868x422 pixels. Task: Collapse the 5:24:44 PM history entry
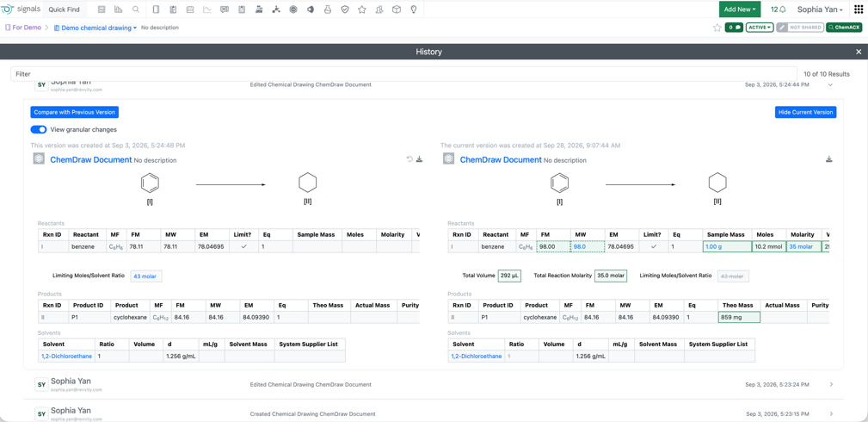(829, 85)
